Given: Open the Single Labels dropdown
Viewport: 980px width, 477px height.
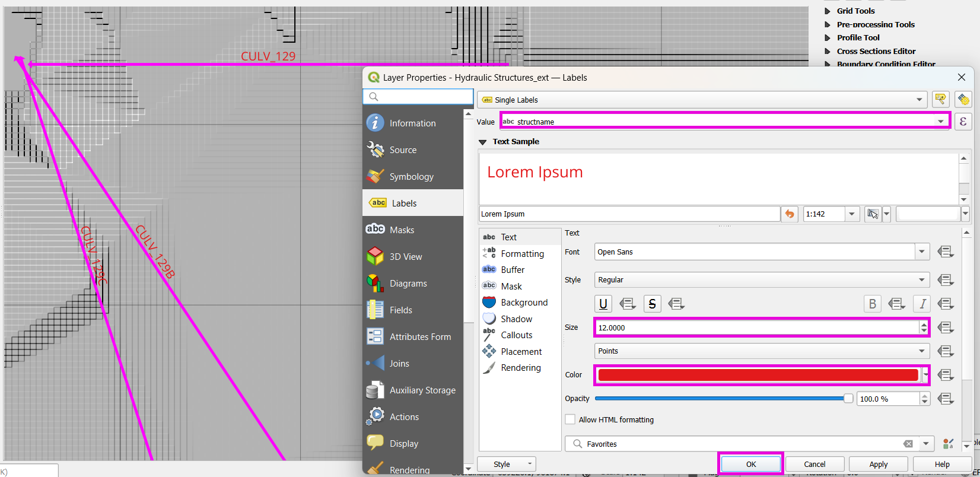Looking at the screenshot, I should [702, 100].
